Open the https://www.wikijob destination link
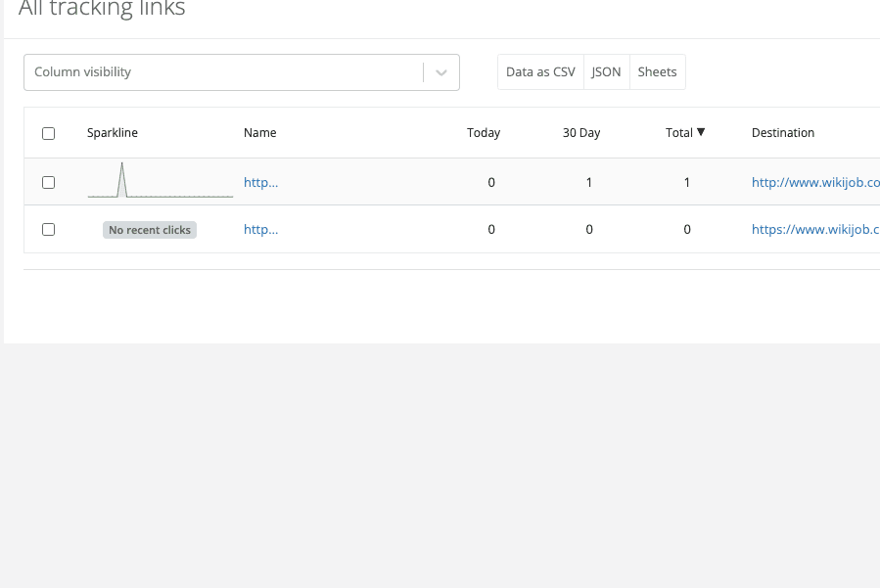Image resolution: width=880 pixels, height=588 pixels. pyautogui.click(x=814, y=229)
